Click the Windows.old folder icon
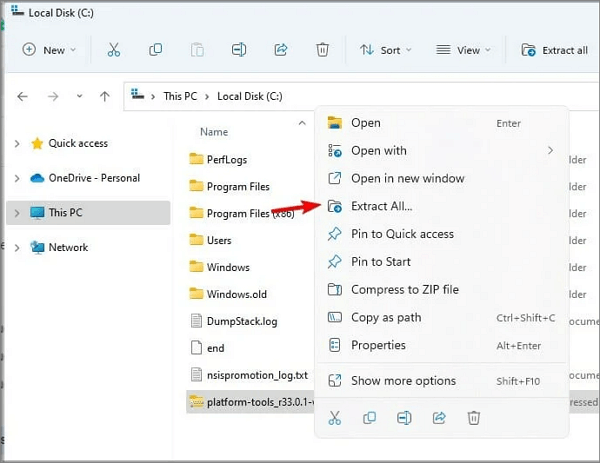600x463 pixels. click(x=196, y=293)
